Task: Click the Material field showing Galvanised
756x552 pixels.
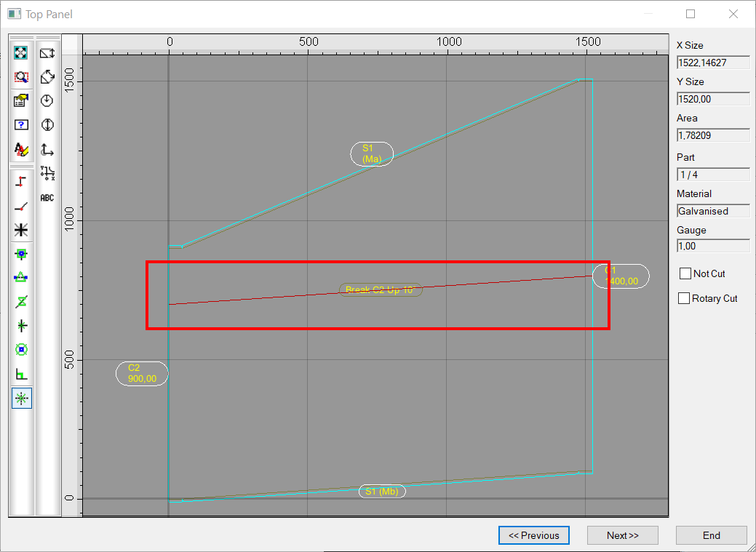Action: (x=713, y=211)
